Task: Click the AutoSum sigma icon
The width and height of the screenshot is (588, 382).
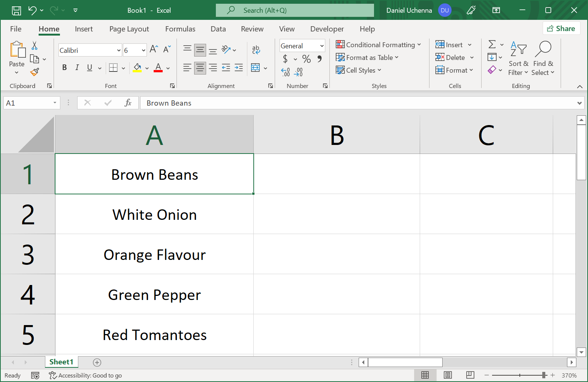Action: 492,45
